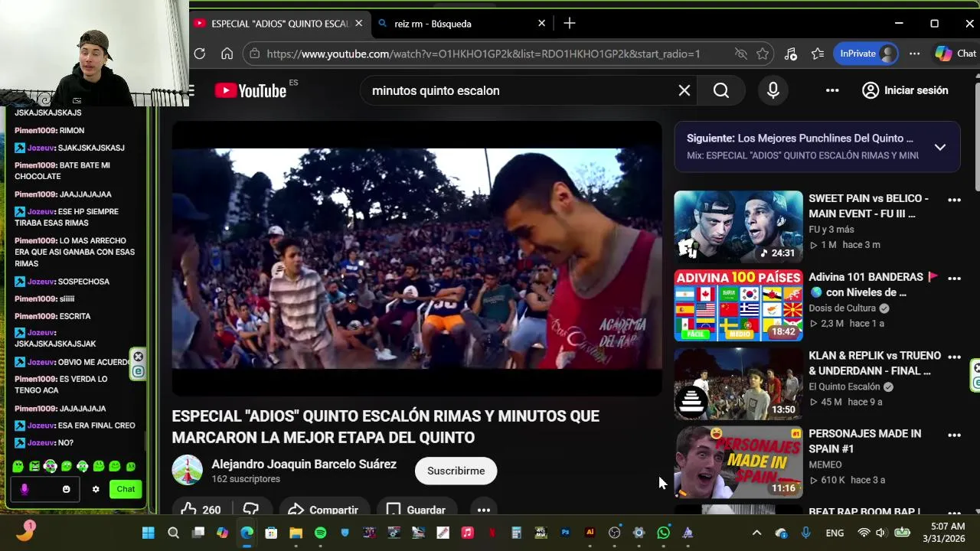This screenshot has height=551, width=980.
Task: Run search with magnifier button
Action: click(x=721, y=90)
